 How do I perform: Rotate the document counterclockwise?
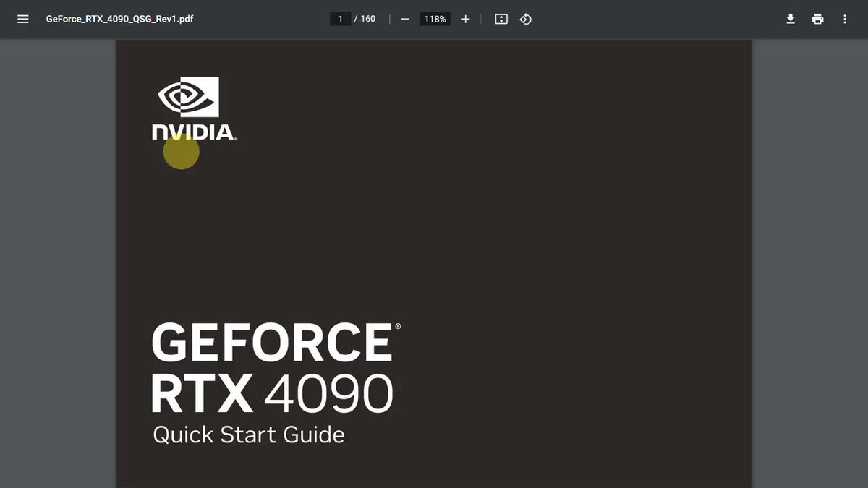[526, 19]
